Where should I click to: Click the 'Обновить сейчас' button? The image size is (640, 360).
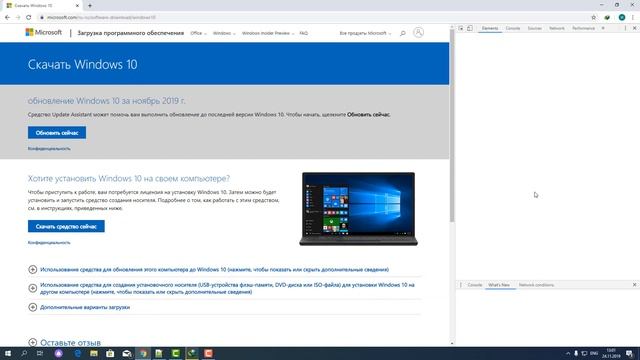pyautogui.click(x=57, y=133)
